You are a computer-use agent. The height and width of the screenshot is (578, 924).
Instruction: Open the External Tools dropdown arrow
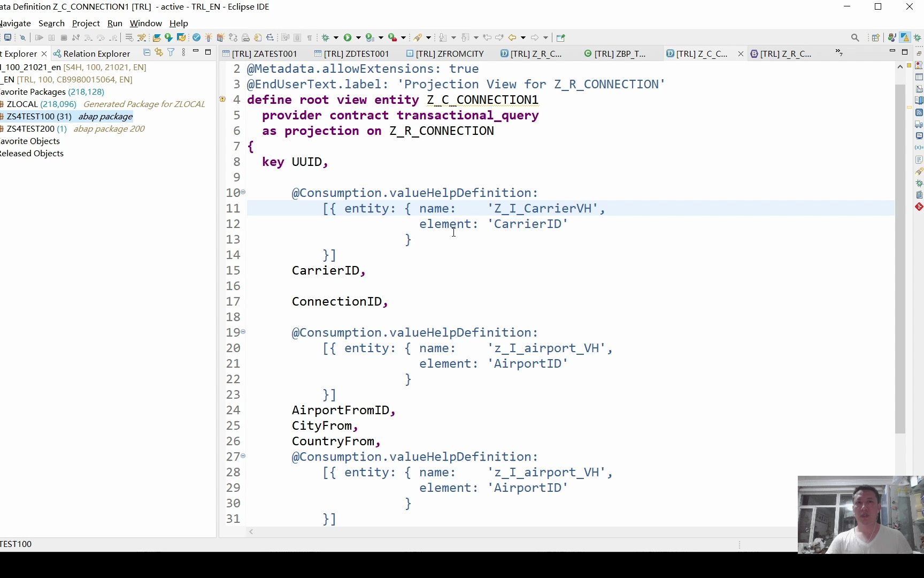tap(404, 37)
